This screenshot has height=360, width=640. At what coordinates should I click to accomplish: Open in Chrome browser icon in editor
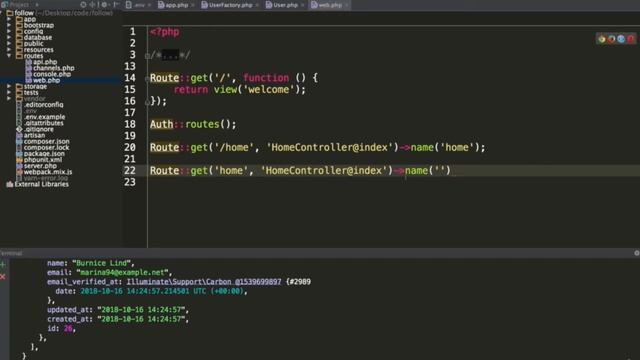(602, 39)
